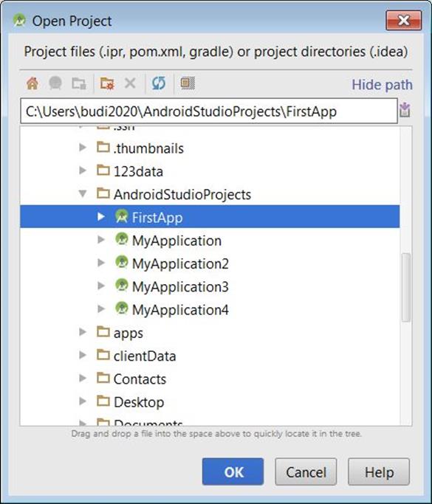Image resolution: width=432 pixels, height=504 pixels.
Task: Click the vertical scrollbar thumb in tree
Action: pos(406,287)
